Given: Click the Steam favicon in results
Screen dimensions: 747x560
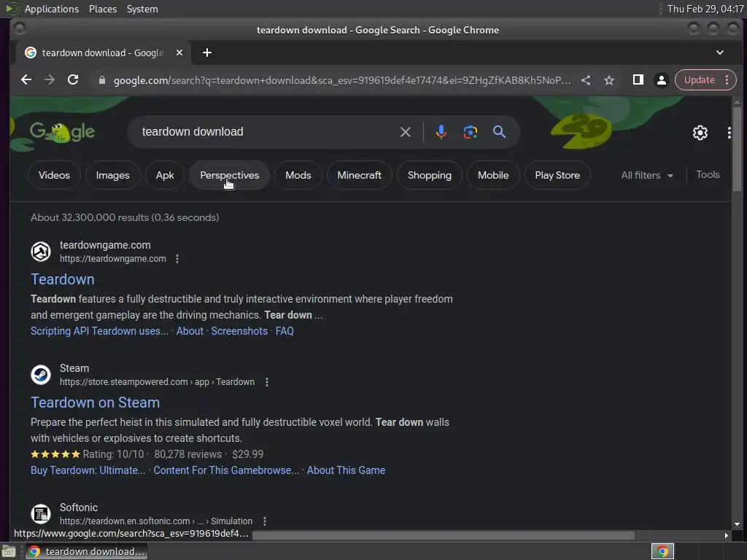Looking at the screenshot, I should (x=41, y=375).
